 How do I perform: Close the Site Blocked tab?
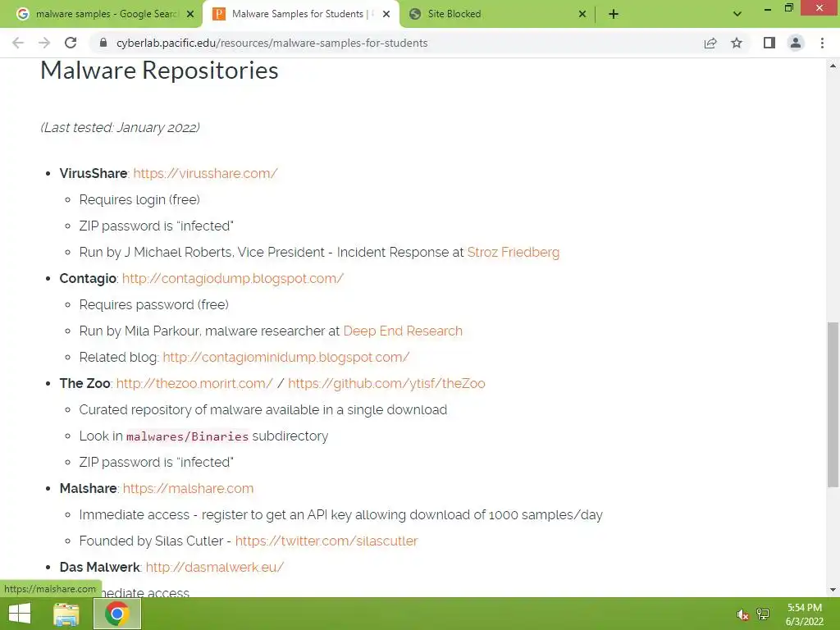click(x=582, y=14)
